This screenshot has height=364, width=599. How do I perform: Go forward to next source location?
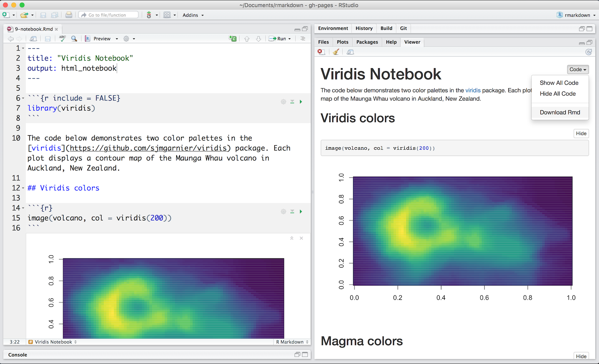[19, 39]
